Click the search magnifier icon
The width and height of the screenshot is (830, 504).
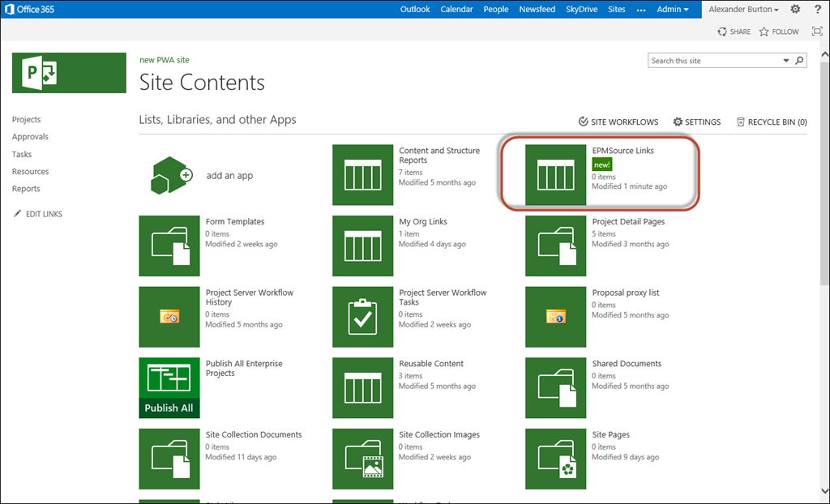click(x=799, y=60)
